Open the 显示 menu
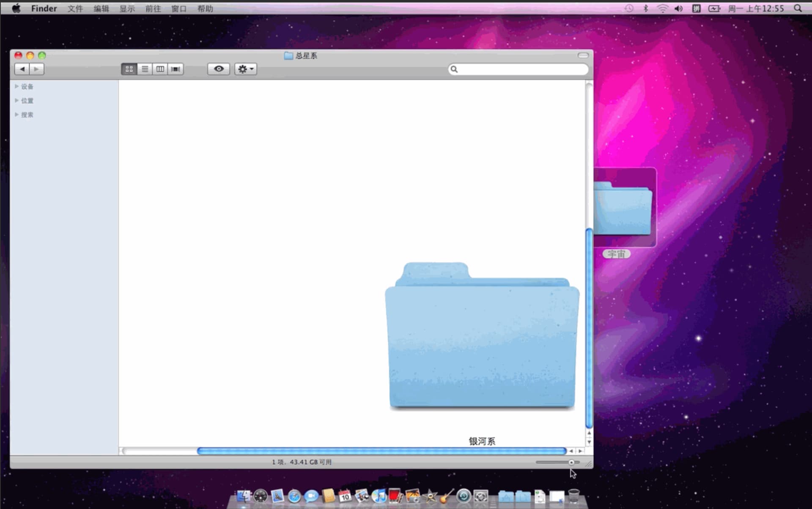The height and width of the screenshot is (509, 812). [x=127, y=8]
